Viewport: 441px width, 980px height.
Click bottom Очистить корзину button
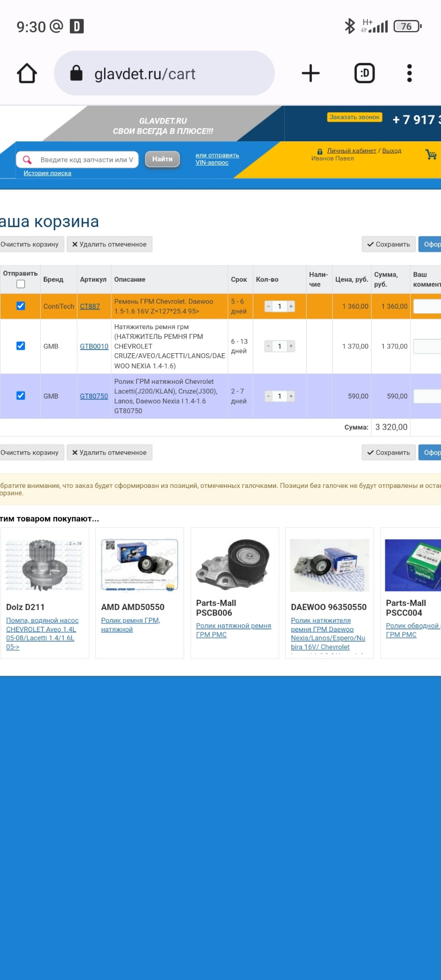pyautogui.click(x=32, y=453)
